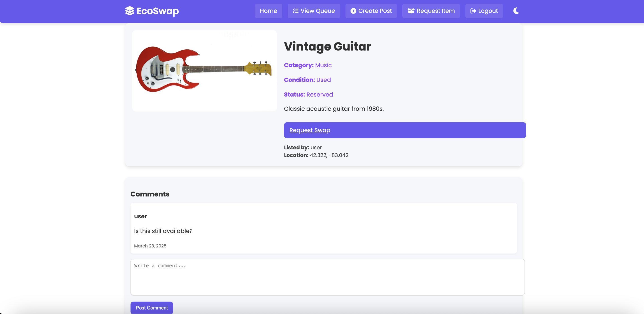
Task: Click the list icon in View Queue
Action: [x=296, y=11]
